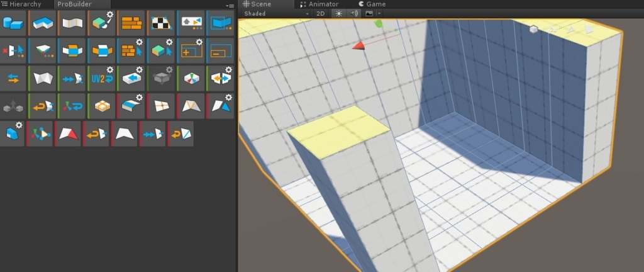Open the ProBuilder panel options menu
Image resolution: width=644 pixels, height=272 pixels.
click(x=230, y=6)
